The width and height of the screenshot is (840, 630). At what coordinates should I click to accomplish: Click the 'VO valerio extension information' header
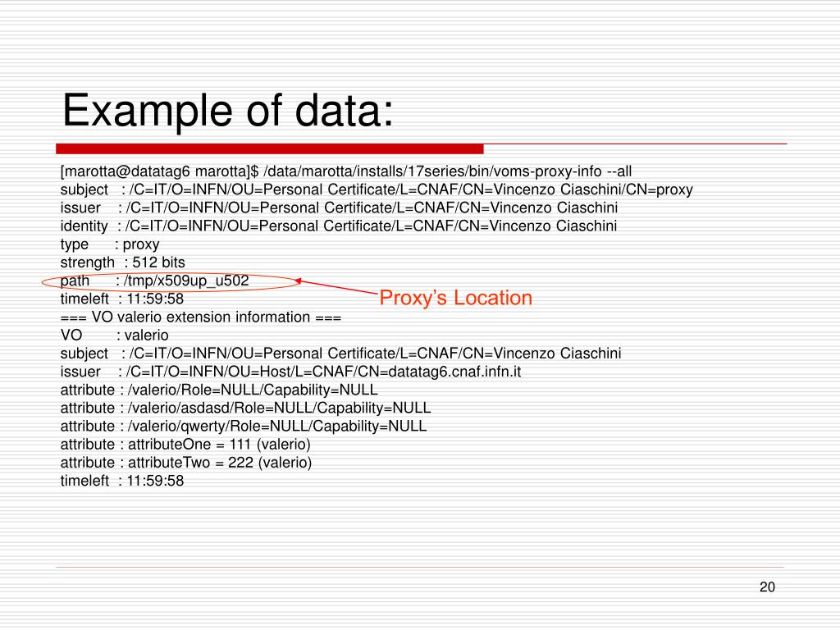click(x=201, y=317)
